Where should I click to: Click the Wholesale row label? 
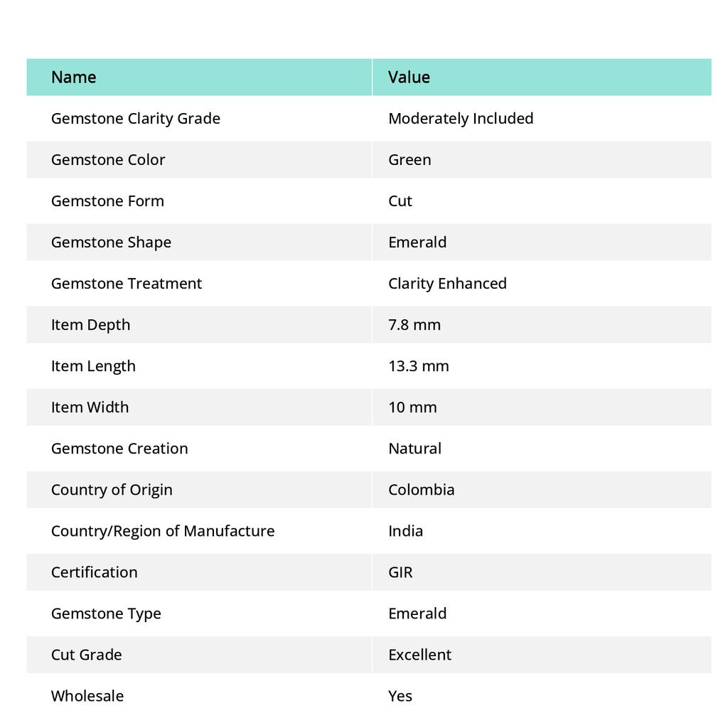87,696
